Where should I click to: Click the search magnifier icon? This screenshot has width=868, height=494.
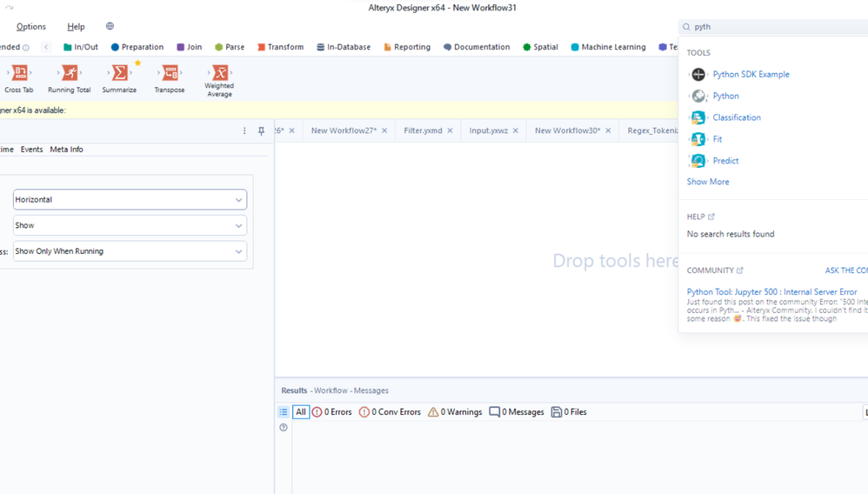pyautogui.click(x=686, y=27)
